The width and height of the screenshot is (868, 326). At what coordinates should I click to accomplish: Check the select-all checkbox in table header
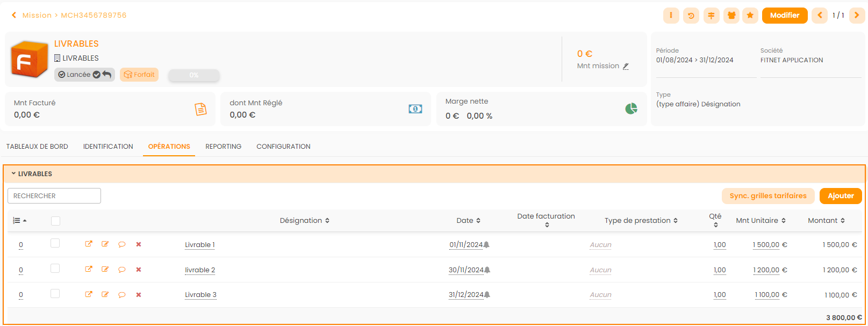(x=55, y=221)
